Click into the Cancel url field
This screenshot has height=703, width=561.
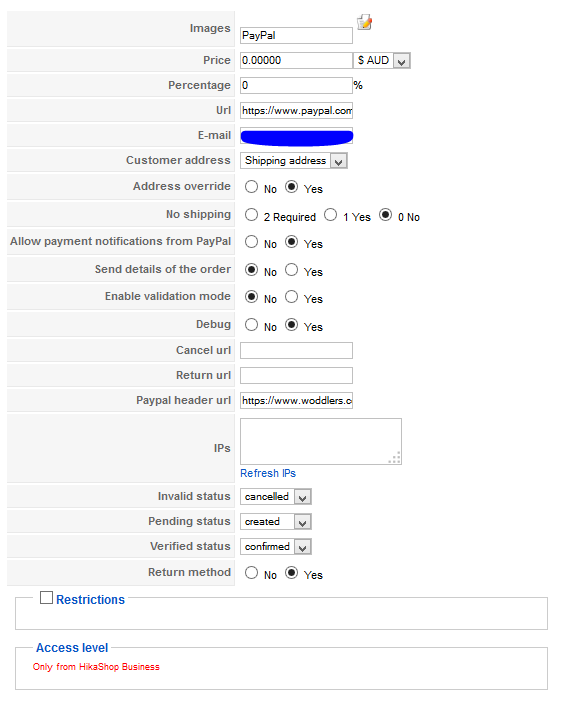point(296,351)
